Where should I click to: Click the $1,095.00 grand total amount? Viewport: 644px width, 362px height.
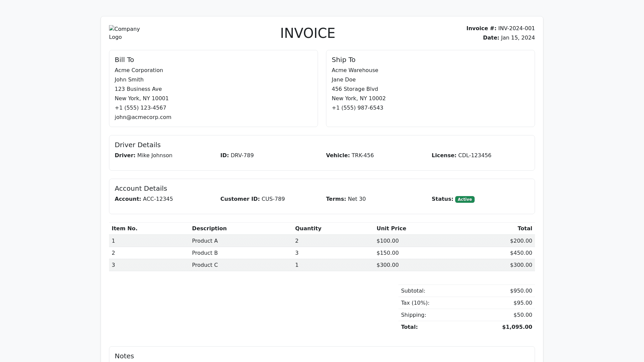point(517,327)
